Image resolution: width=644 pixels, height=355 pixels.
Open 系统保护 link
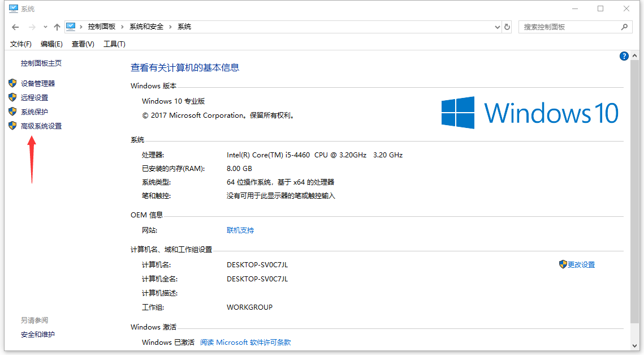coord(34,112)
